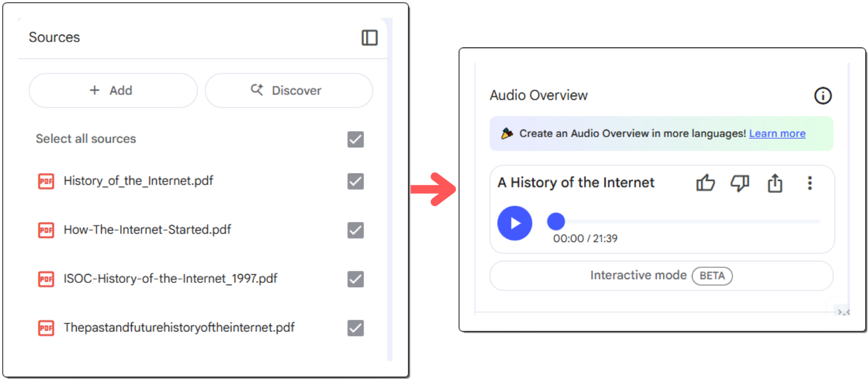Click the Audio Overview heading

pyautogui.click(x=539, y=95)
